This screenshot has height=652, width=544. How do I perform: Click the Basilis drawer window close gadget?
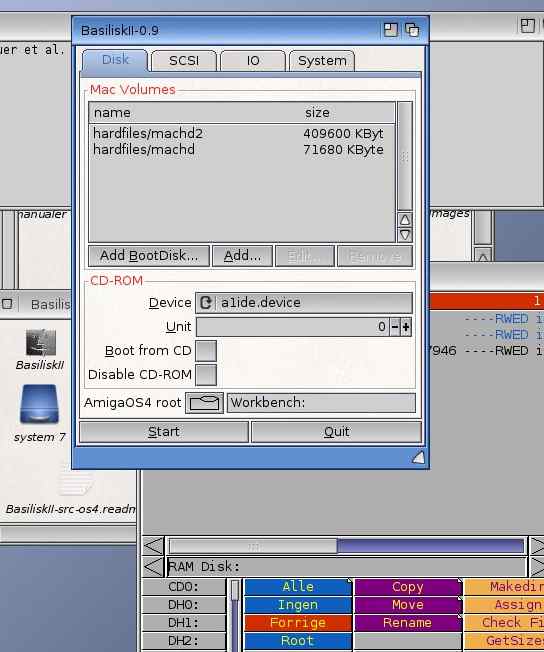(7, 304)
